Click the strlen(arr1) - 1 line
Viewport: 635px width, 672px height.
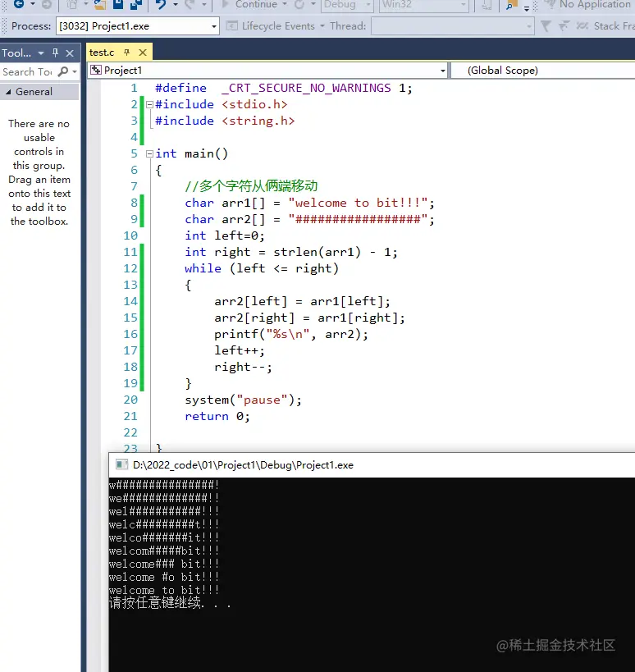point(291,252)
